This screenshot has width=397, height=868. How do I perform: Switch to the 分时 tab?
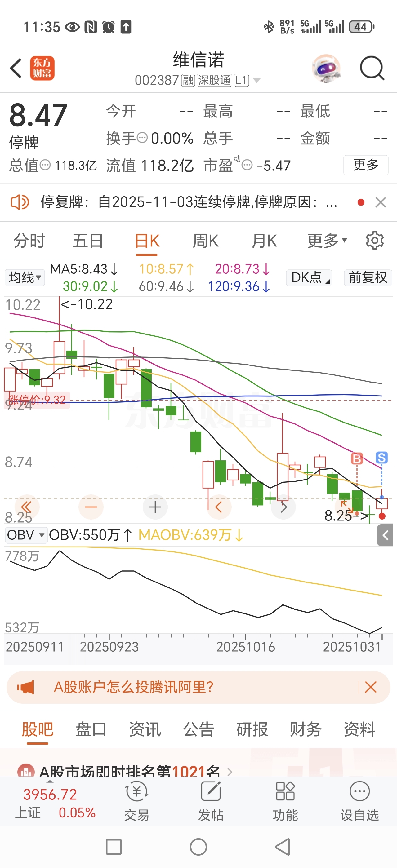pos(29,241)
